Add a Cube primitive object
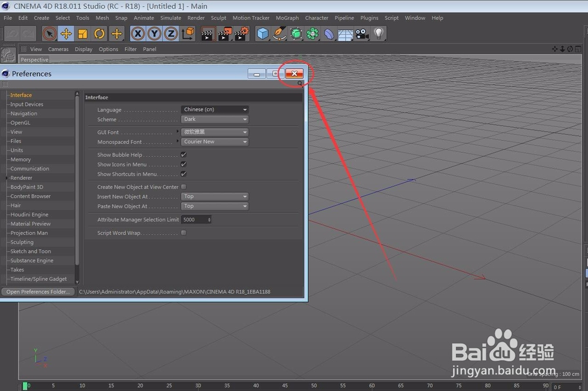 click(262, 34)
